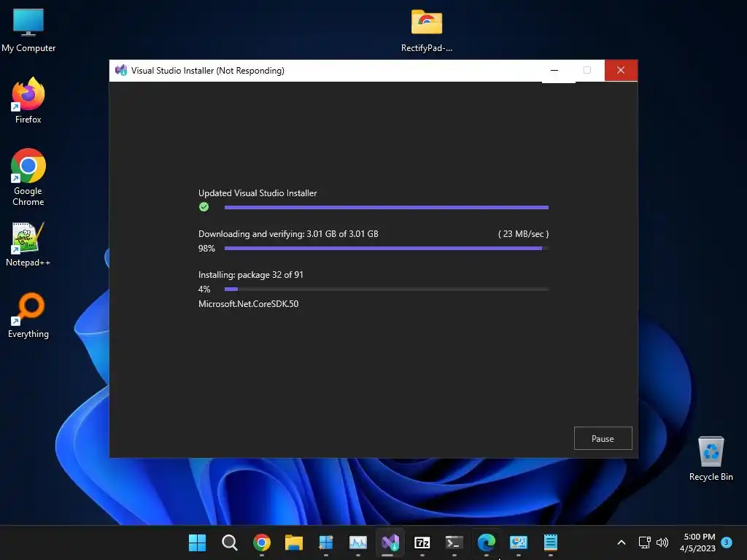
Task: Open Microsoft Edge from the taskbar
Action: pyautogui.click(x=487, y=542)
